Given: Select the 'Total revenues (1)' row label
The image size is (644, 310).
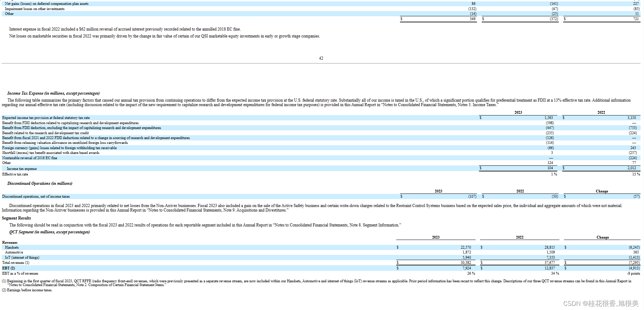Looking at the screenshot, I should 16,263.
